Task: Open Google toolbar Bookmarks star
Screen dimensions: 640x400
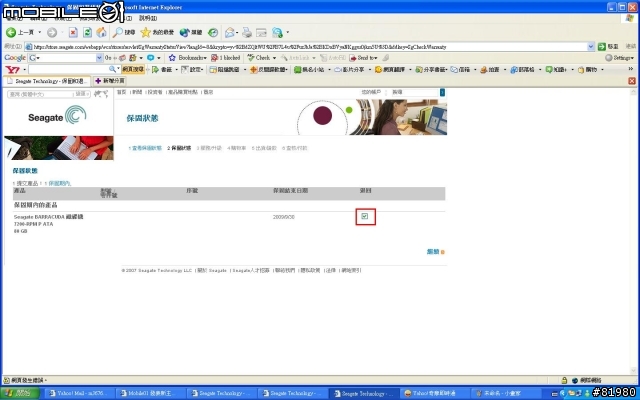Action: pyautogui.click(x=188, y=58)
